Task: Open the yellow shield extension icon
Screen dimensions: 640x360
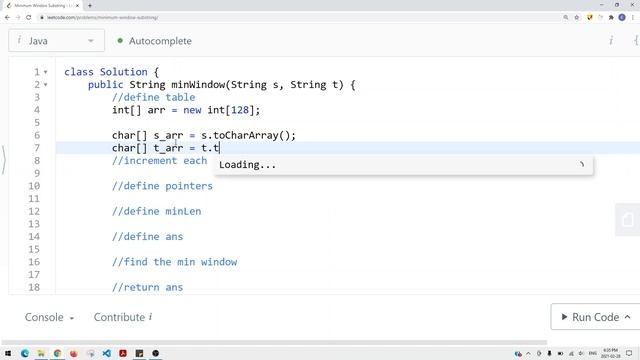Action: (x=589, y=17)
